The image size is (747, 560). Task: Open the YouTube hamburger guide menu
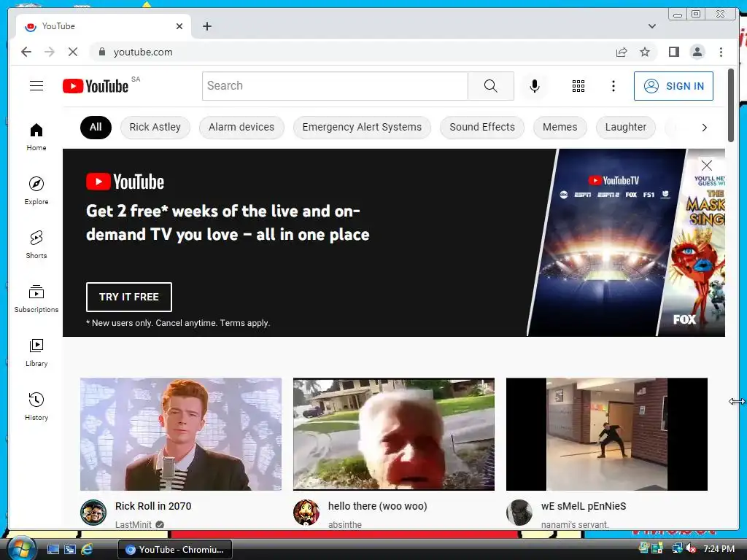click(x=36, y=86)
